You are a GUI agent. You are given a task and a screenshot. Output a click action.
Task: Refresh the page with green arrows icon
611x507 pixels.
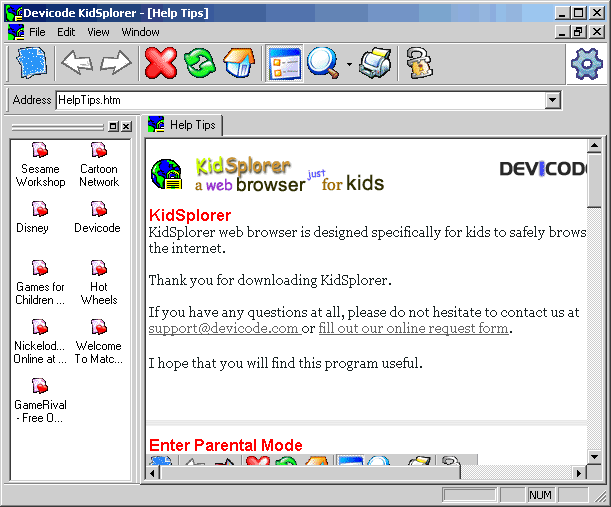pos(200,62)
